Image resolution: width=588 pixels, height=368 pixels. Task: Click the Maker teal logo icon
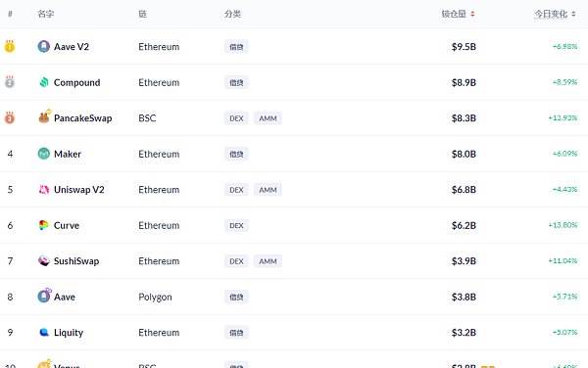(x=44, y=154)
